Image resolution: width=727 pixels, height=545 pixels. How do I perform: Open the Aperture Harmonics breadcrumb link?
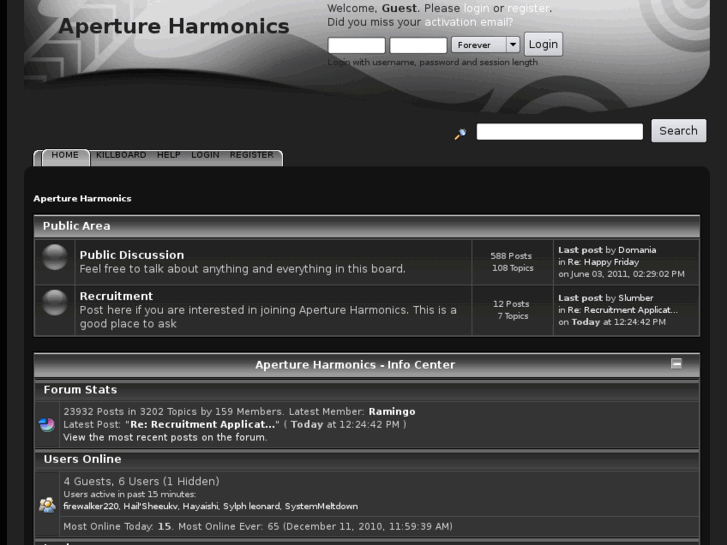click(x=82, y=199)
